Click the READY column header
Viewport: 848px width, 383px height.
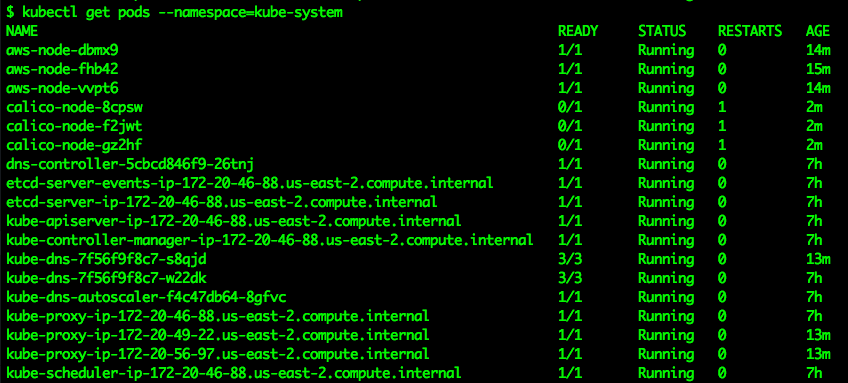(x=578, y=31)
